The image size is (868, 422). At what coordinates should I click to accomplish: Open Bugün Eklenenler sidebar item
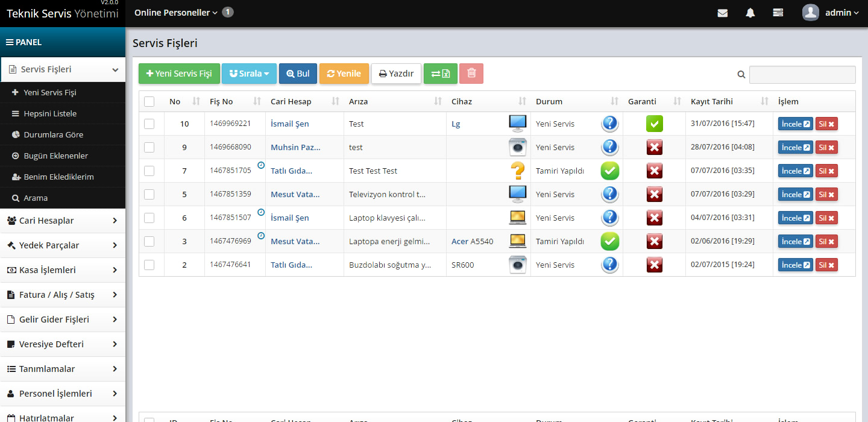point(63,156)
